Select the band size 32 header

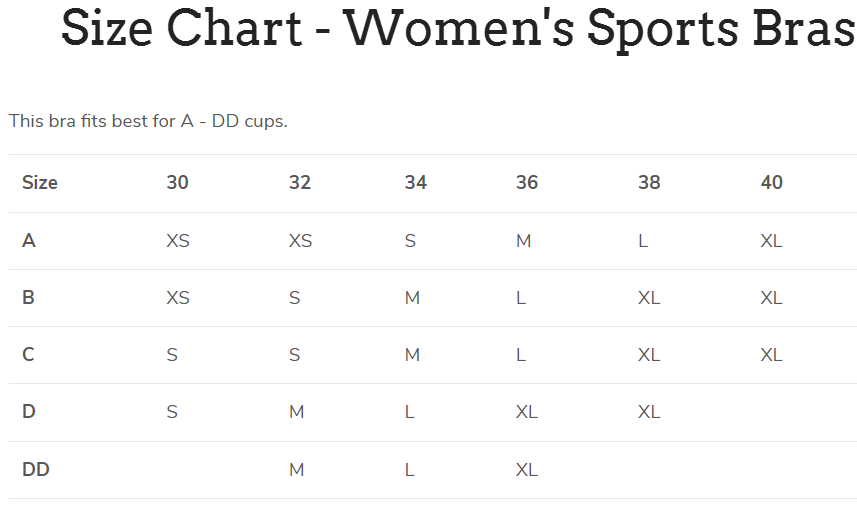click(299, 183)
